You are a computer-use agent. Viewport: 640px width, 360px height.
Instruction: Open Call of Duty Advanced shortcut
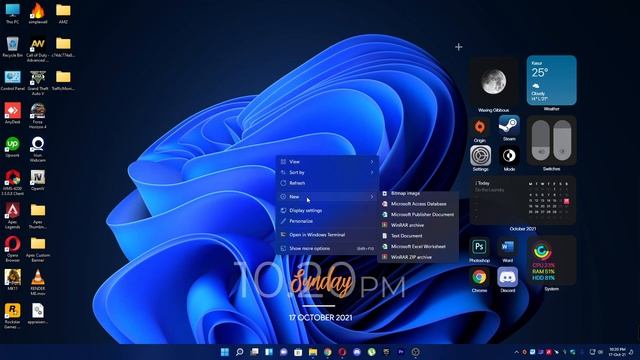coord(38,49)
